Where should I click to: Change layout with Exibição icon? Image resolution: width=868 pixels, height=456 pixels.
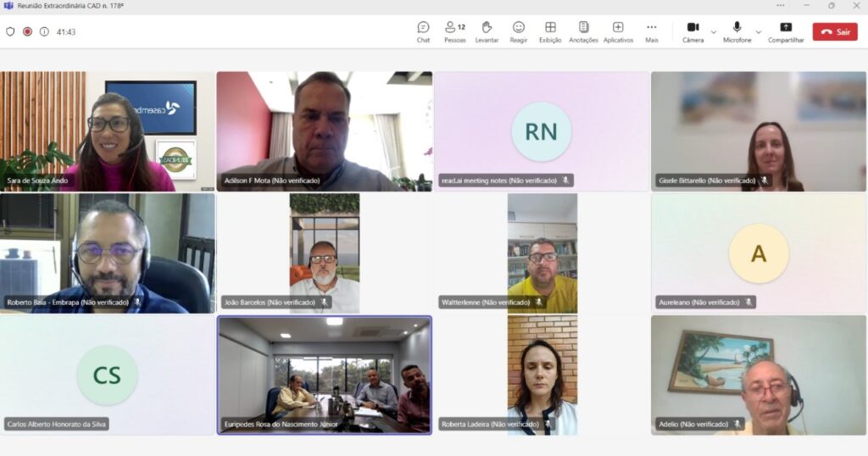click(x=550, y=31)
